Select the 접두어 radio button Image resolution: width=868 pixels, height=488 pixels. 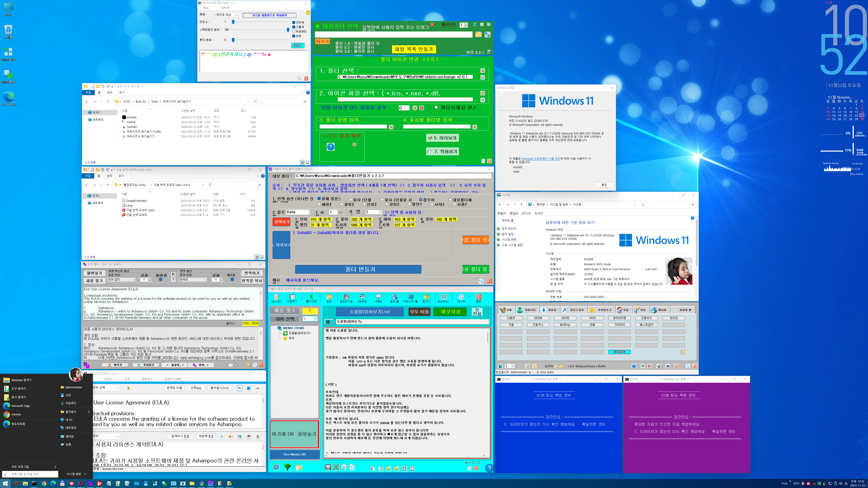tap(420, 200)
